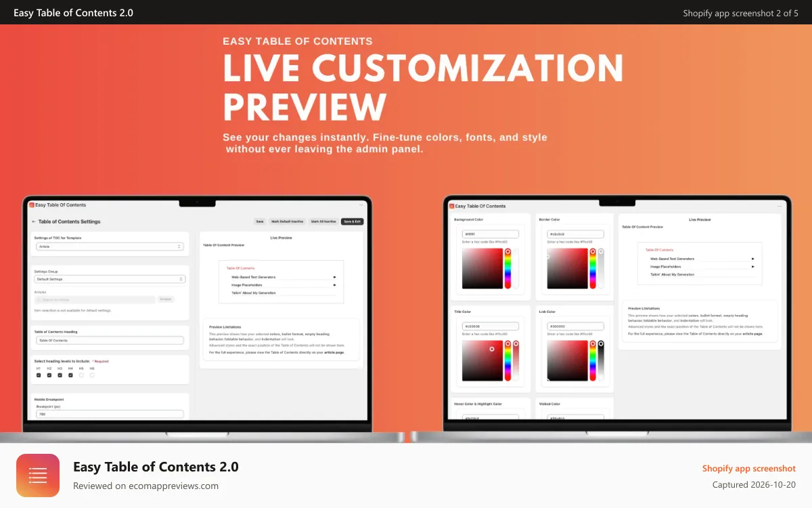
Task: Click the Articles search field
Action: 95,299
